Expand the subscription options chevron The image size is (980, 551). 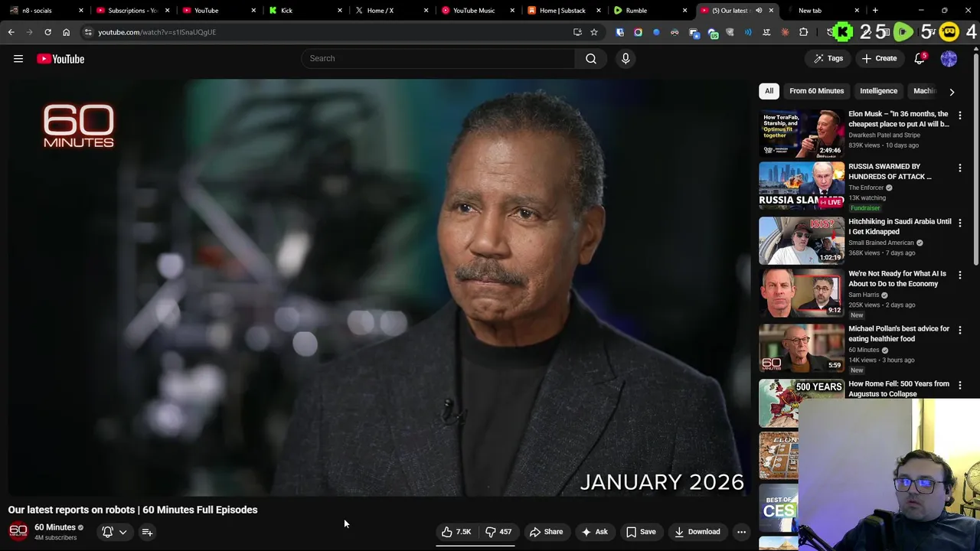point(122,532)
